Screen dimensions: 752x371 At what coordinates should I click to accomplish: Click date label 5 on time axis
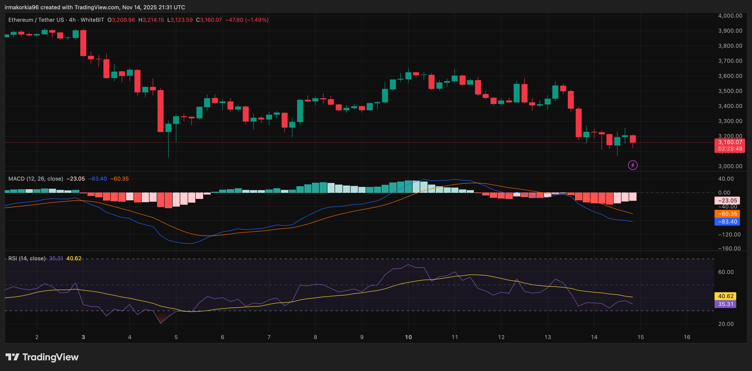pyautogui.click(x=176, y=337)
